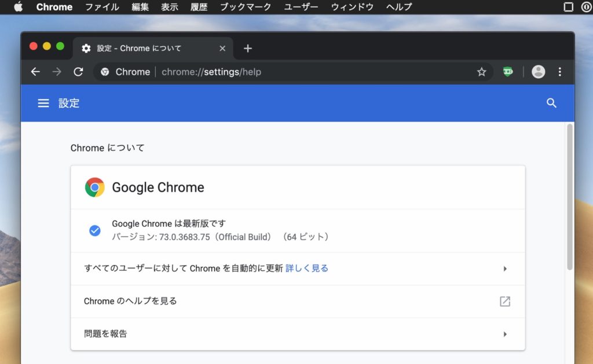Open a new tab with the plus button
This screenshot has width=593, height=364.
coord(247,49)
